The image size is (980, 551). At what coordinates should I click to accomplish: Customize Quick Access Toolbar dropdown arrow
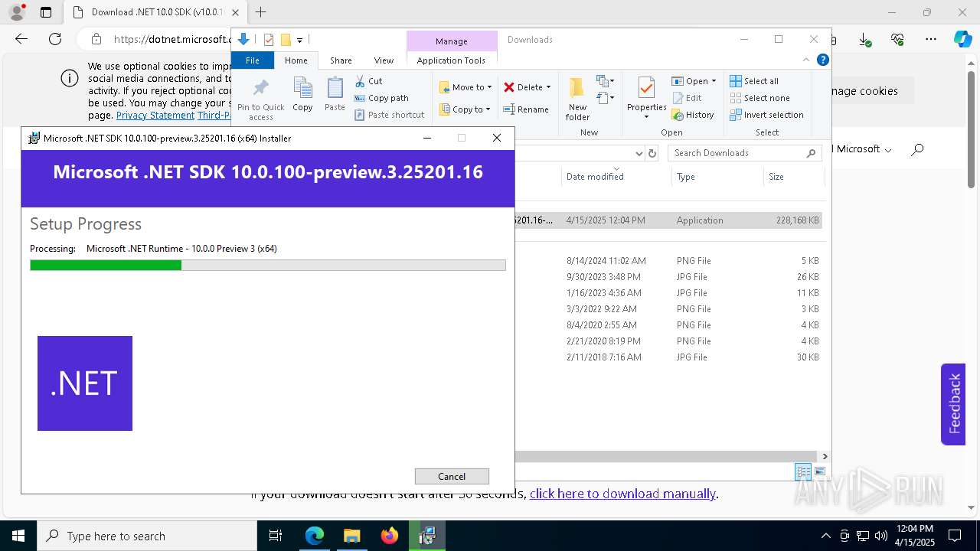click(300, 40)
